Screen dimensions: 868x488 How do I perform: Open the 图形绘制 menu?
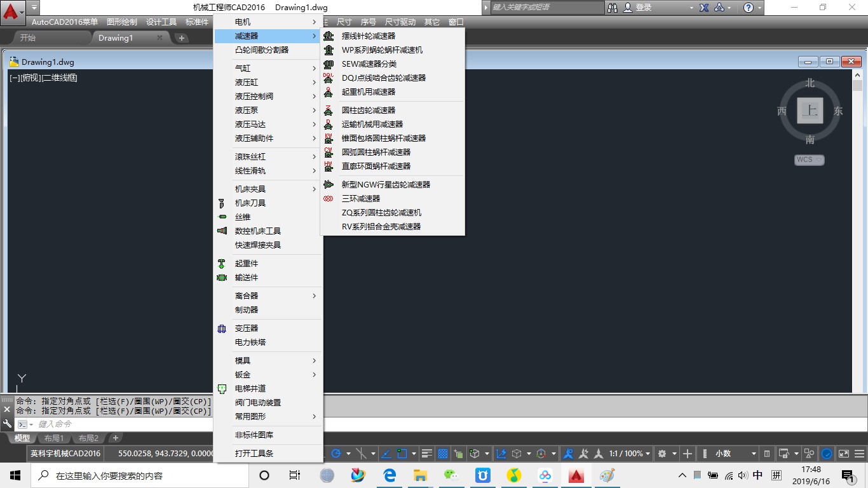[122, 22]
